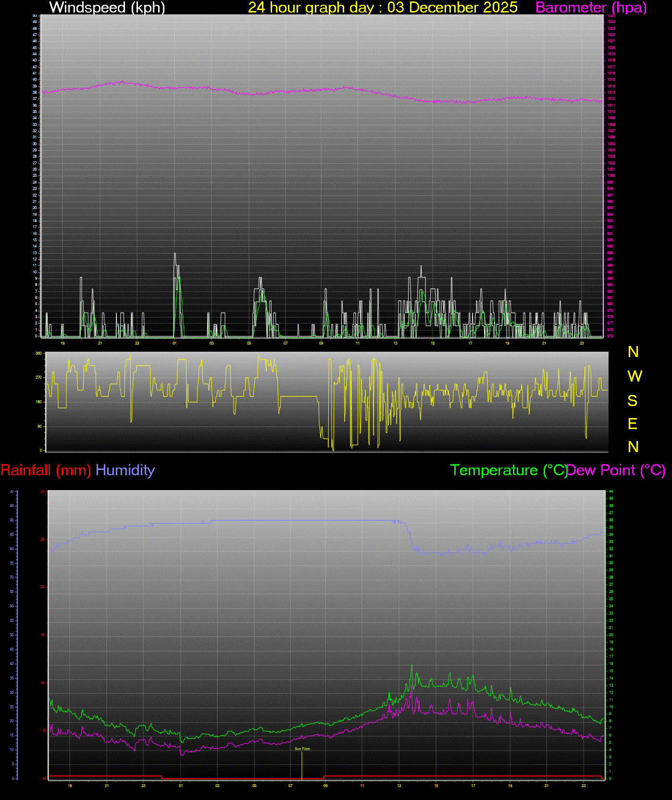The height and width of the screenshot is (800, 672).
Task: Click hour '17' on the windspeed chart time axis
Action: [470, 343]
